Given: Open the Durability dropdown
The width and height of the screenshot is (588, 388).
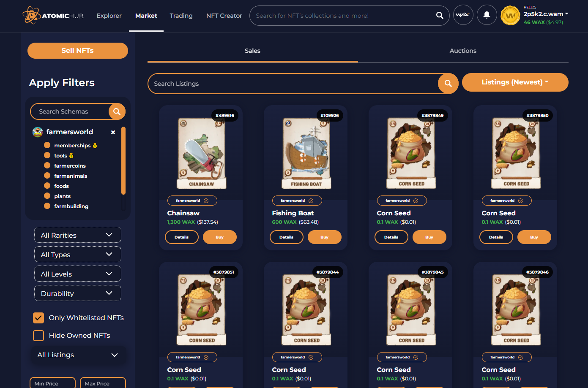Looking at the screenshot, I should point(78,293).
